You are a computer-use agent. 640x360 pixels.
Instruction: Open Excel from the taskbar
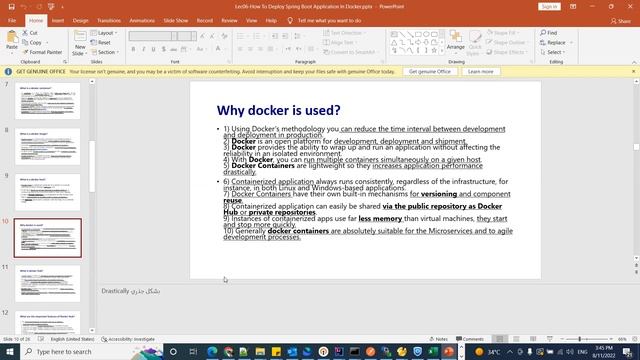[x=433, y=351]
